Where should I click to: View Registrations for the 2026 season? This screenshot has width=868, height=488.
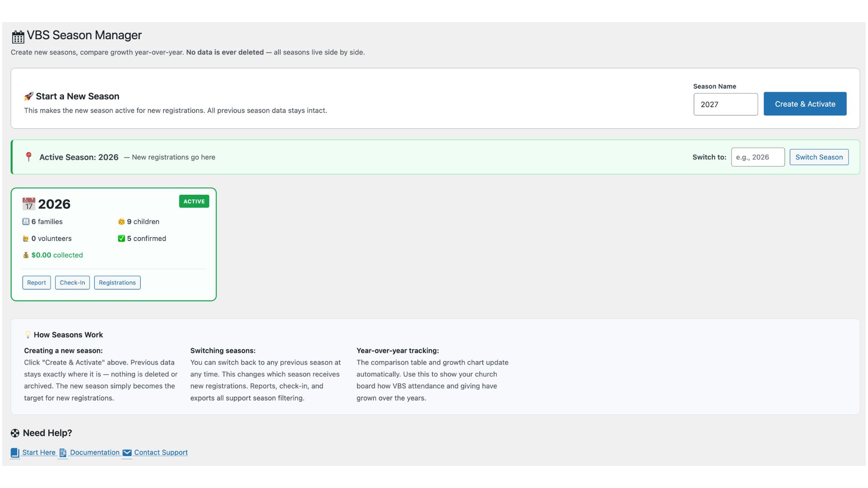tap(117, 282)
